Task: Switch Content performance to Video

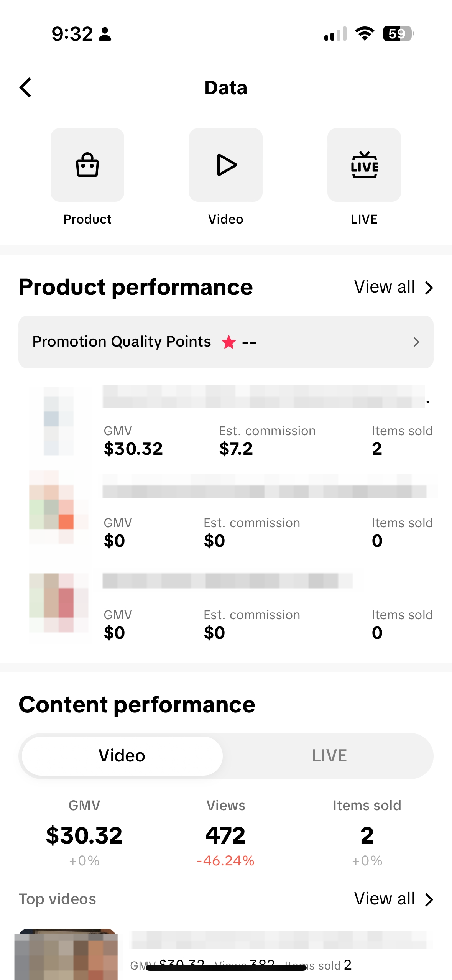Action: click(122, 756)
